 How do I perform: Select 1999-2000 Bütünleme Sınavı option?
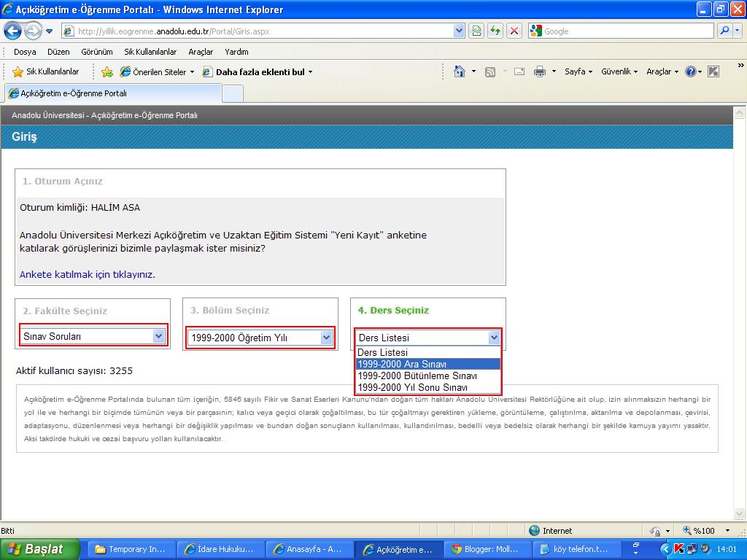[428, 376]
